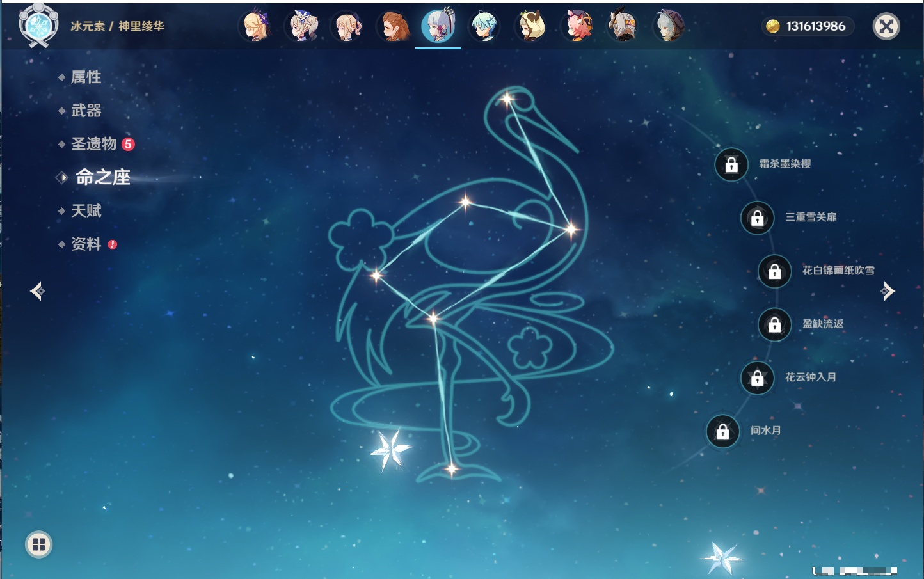The image size is (924, 579).
Task: Click the Mora coin icon
Action: [x=773, y=26]
